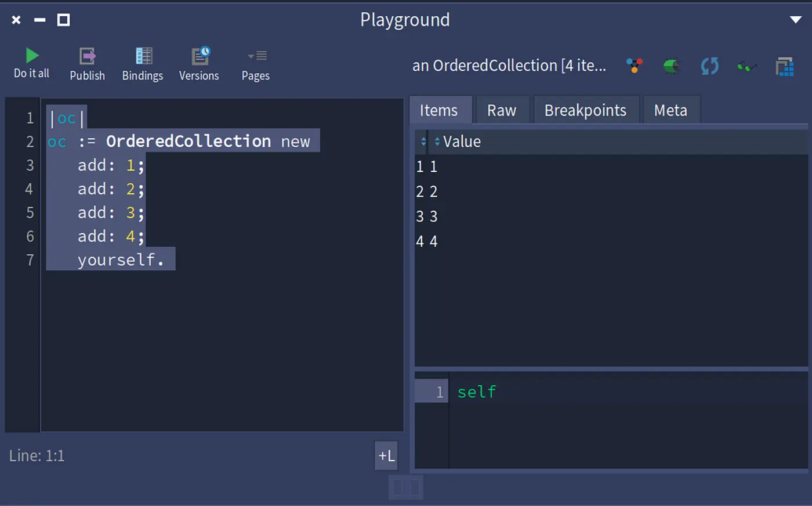Screen dimensions: 812x506
Task: Click the blue refresh arrows icon
Action: click(709, 66)
